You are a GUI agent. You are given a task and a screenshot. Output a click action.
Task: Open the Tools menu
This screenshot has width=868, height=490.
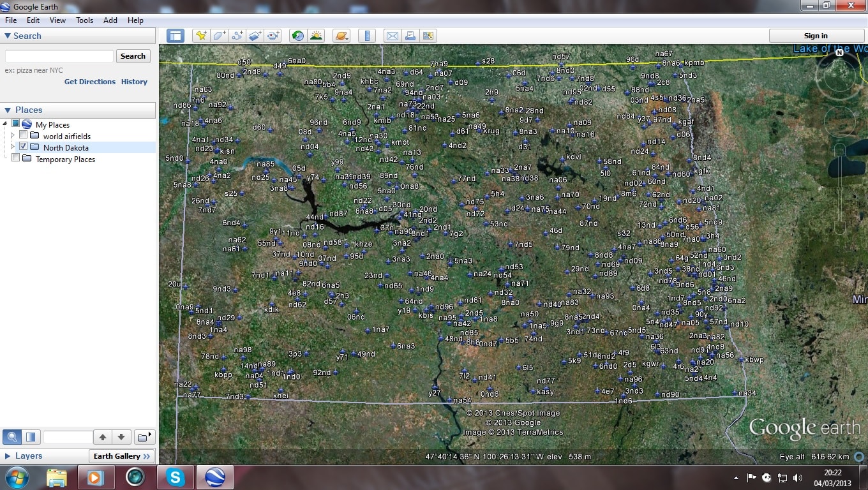pyautogui.click(x=84, y=20)
